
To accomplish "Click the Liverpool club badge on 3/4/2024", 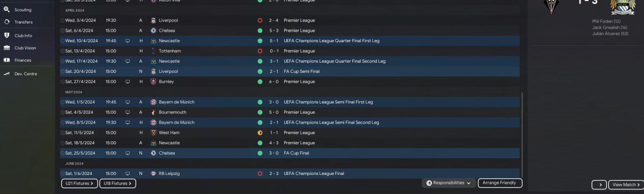I will tap(153, 21).
